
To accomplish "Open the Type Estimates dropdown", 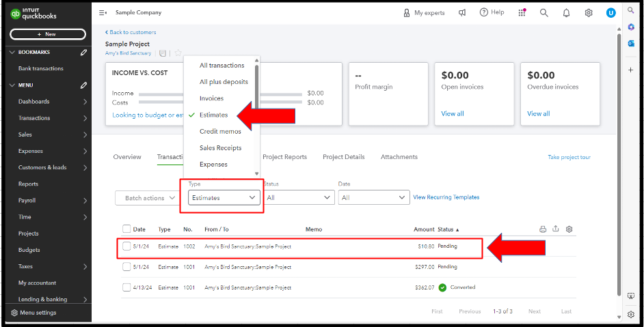I will [x=224, y=197].
